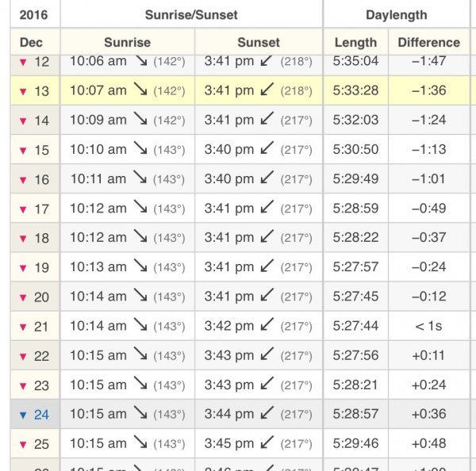The image size is (476, 471).
Task: Select the 5:27:44 daylength cell for December 21
Action: pyautogui.click(x=355, y=325)
